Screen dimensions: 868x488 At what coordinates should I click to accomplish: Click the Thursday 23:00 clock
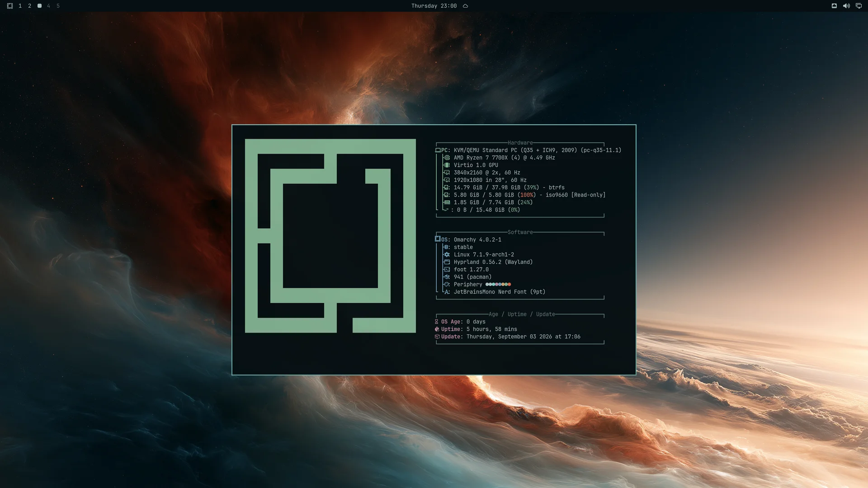pyautogui.click(x=434, y=6)
